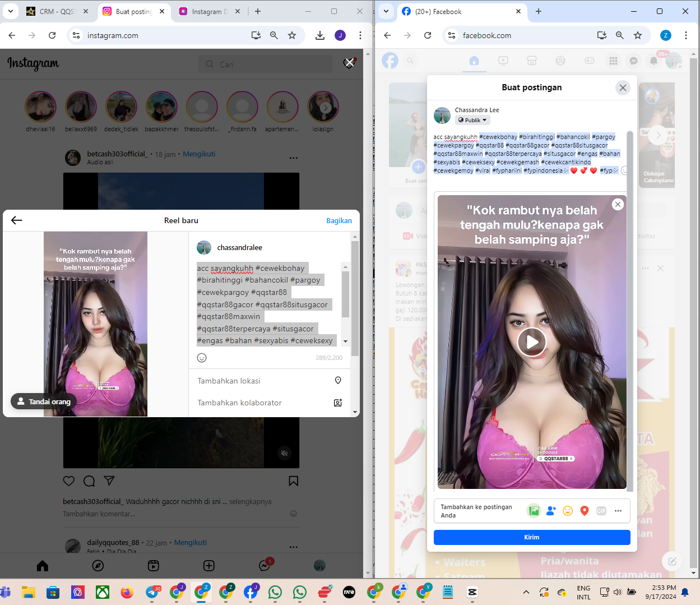Image resolution: width=700 pixels, height=605 pixels.
Task: Open Facebook Groups tab icon
Action: click(x=560, y=61)
